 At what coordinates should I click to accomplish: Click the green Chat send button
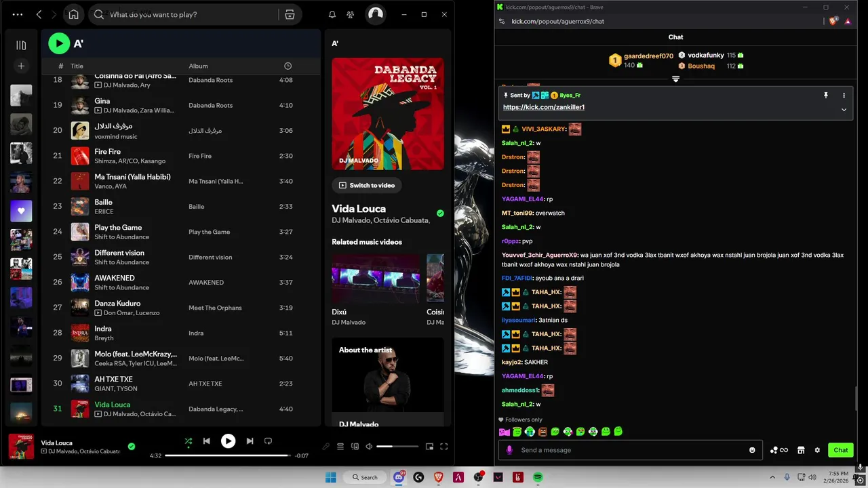click(841, 450)
